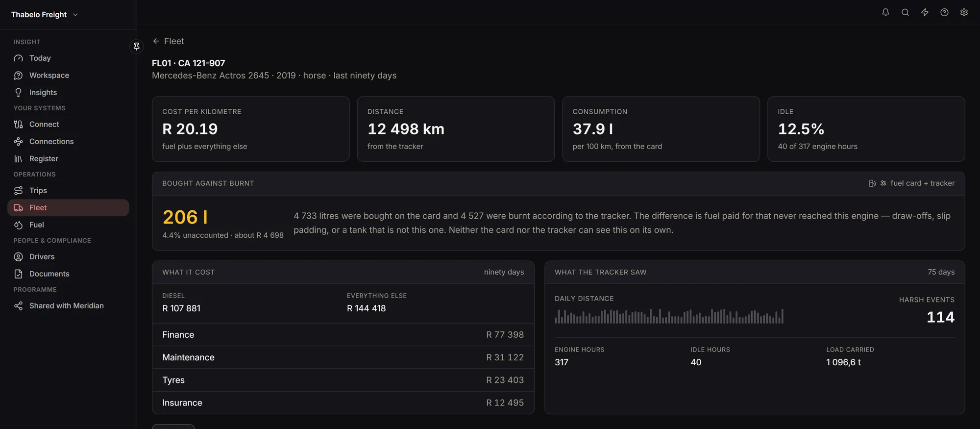The image size is (980, 429).
Task: Go back to Fleet via arrow link
Action: (x=168, y=41)
